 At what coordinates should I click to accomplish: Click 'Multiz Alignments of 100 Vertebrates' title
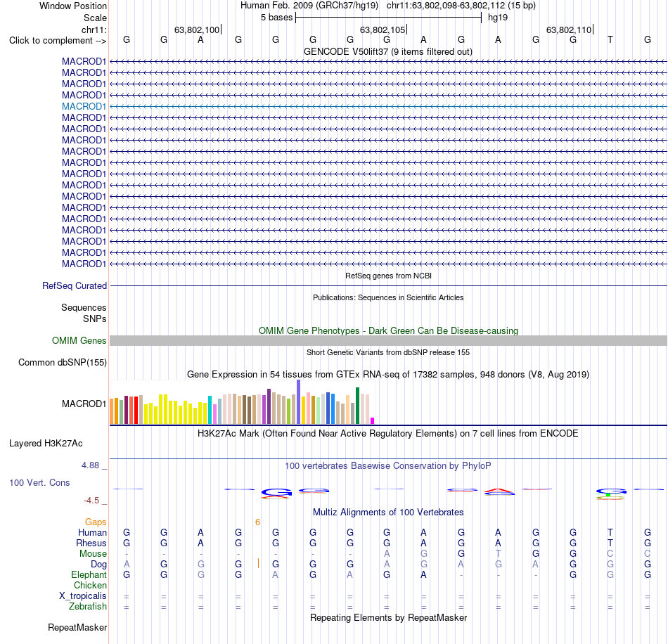tap(388, 513)
